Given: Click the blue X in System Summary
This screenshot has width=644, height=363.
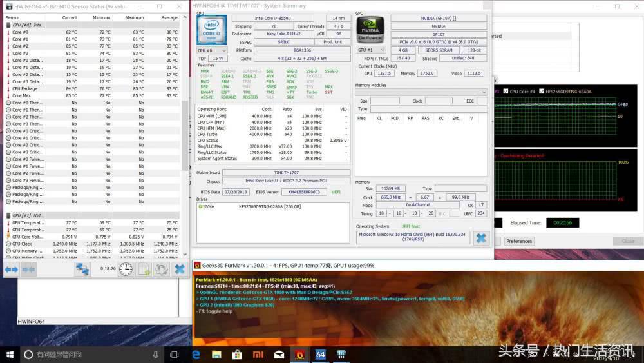Looking at the screenshot, I should 480,238.
